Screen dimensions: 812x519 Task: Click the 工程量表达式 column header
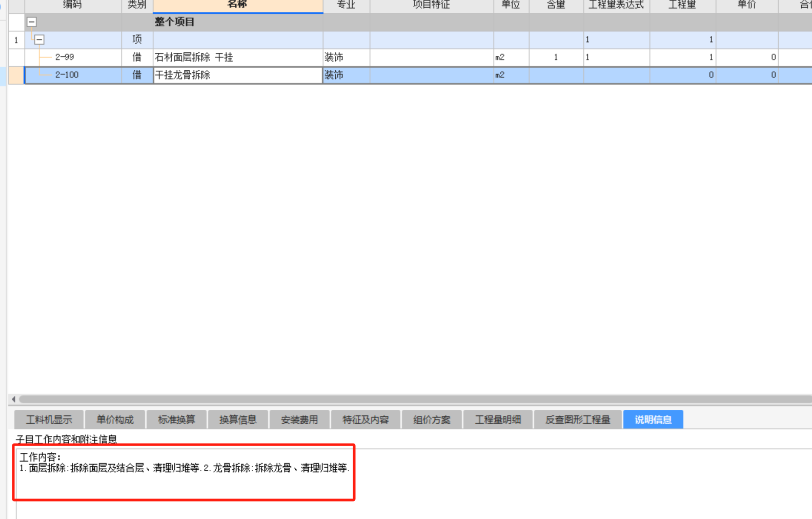point(617,5)
